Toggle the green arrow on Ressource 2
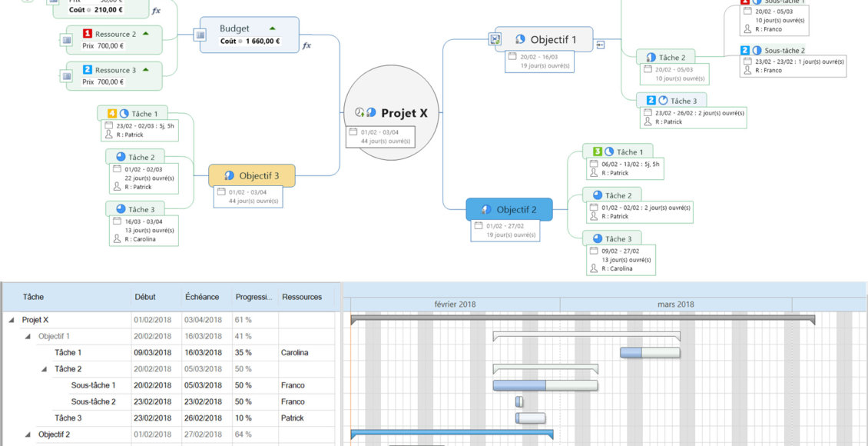This screenshot has height=446, width=868. 146,34
